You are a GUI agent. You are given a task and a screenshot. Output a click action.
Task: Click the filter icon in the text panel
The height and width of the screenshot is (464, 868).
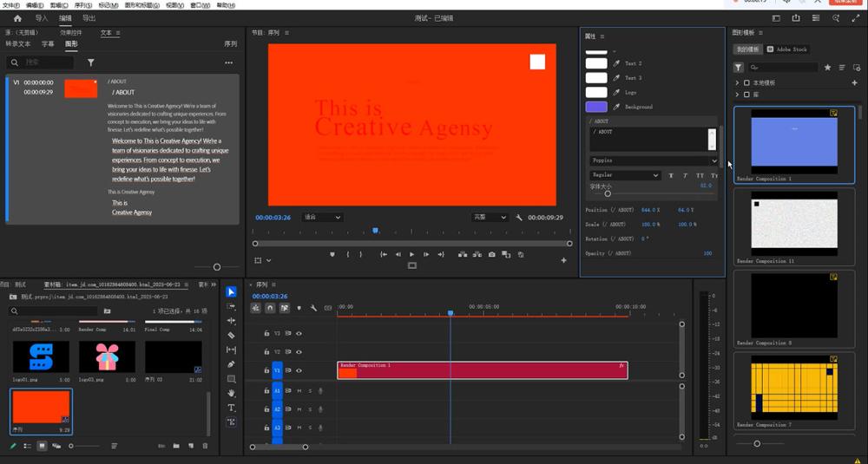click(91, 62)
